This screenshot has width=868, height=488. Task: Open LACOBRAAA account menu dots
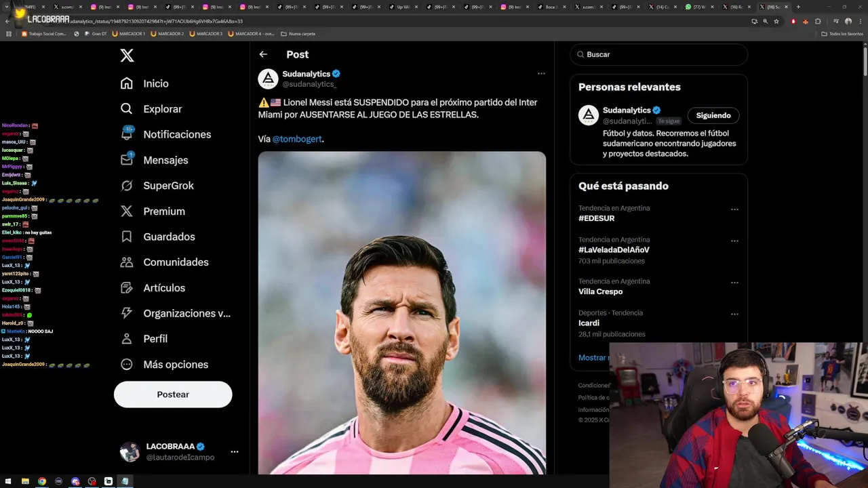(x=235, y=451)
